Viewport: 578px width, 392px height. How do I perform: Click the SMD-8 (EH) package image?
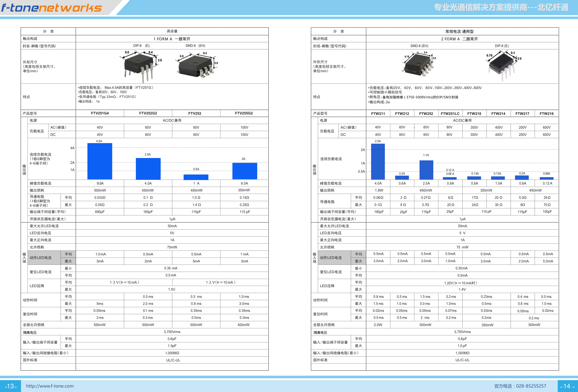[419, 64]
